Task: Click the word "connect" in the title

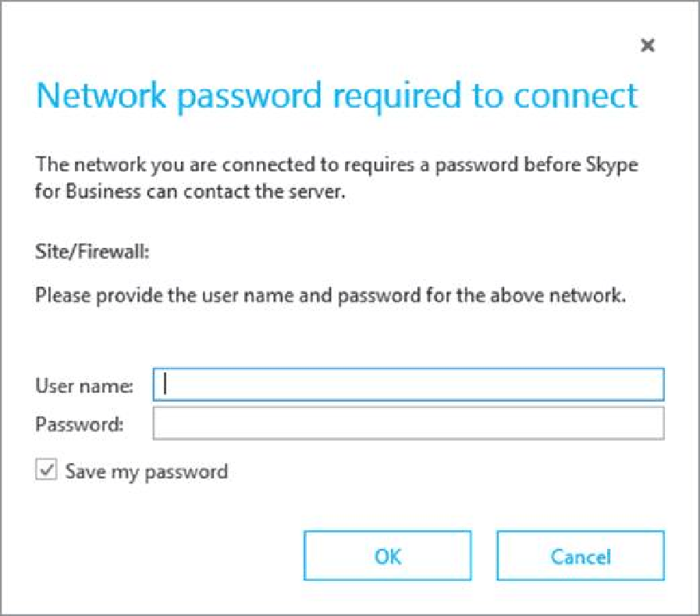Action: click(576, 96)
